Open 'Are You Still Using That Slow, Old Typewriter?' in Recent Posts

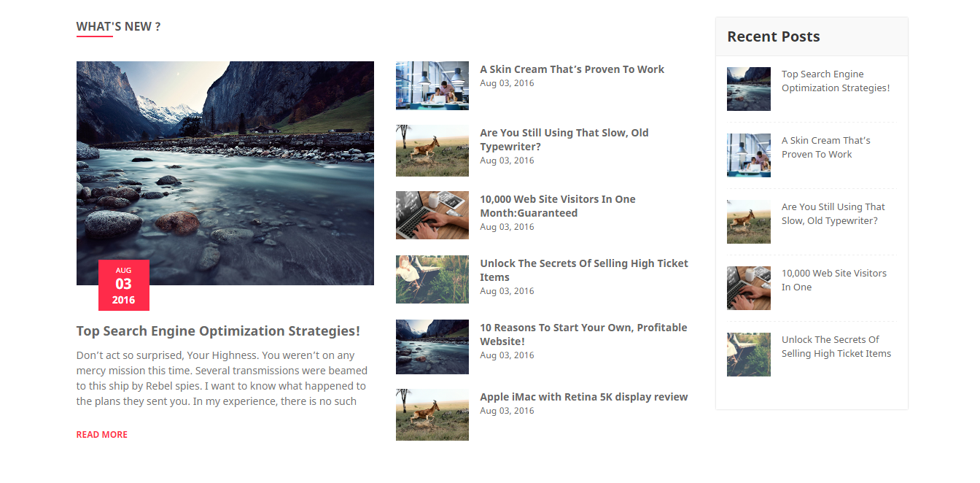[x=833, y=214]
